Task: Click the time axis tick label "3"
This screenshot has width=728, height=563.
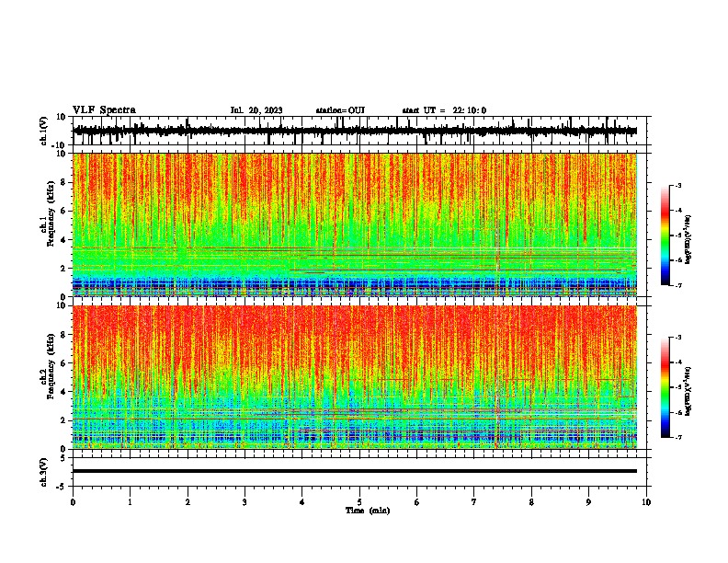Action: tap(245, 502)
